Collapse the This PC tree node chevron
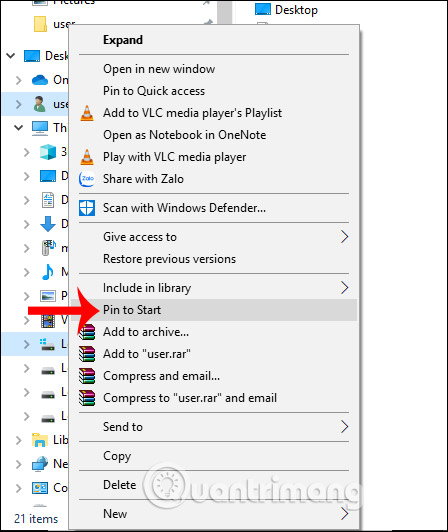 click(x=18, y=128)
